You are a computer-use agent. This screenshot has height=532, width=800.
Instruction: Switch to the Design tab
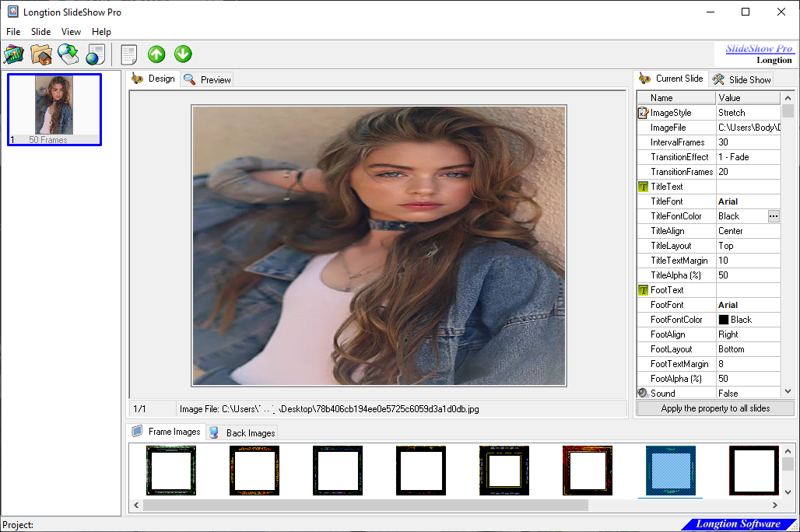[x=153, y=79]
